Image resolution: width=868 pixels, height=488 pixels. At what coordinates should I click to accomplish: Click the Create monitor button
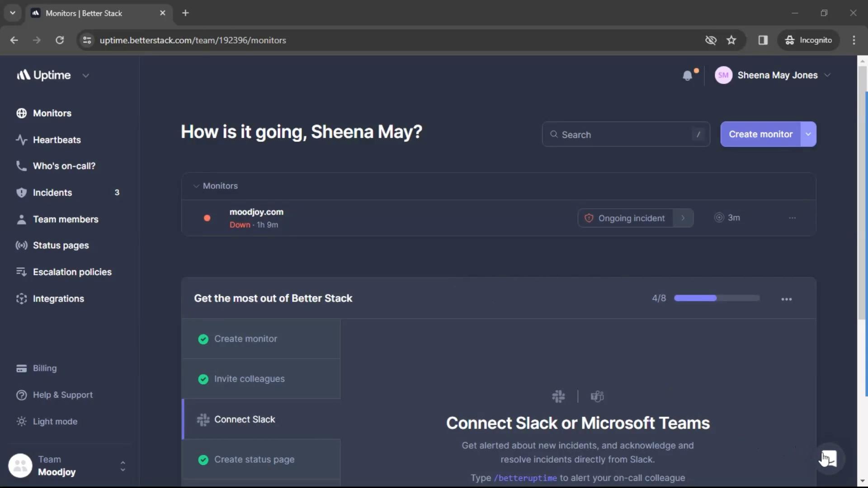tap(761, 133)
